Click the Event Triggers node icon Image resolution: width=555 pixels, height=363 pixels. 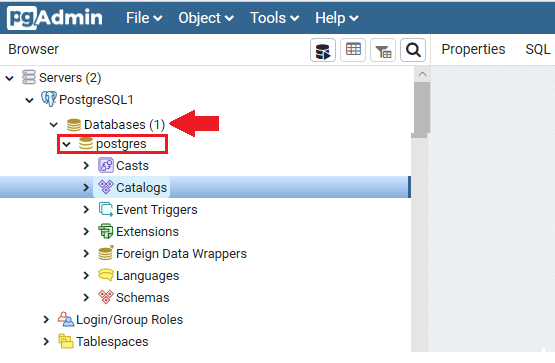coord(105,209)
